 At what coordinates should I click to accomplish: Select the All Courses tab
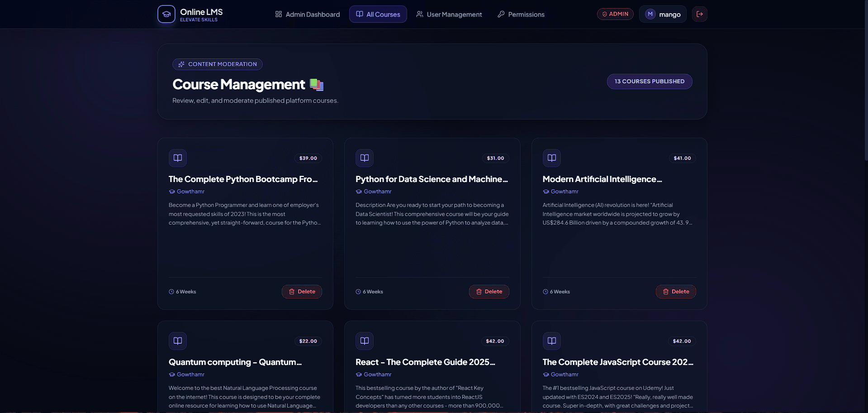tap(378, 14)
